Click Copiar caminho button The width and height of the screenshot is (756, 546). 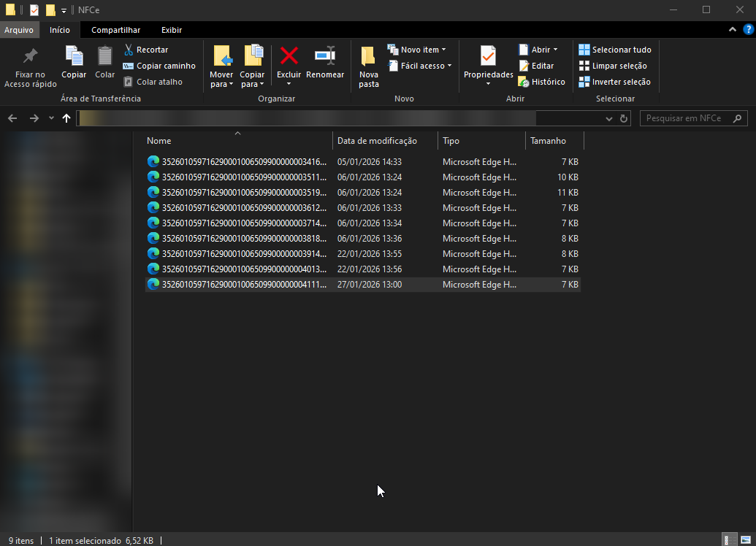[159, 66]
